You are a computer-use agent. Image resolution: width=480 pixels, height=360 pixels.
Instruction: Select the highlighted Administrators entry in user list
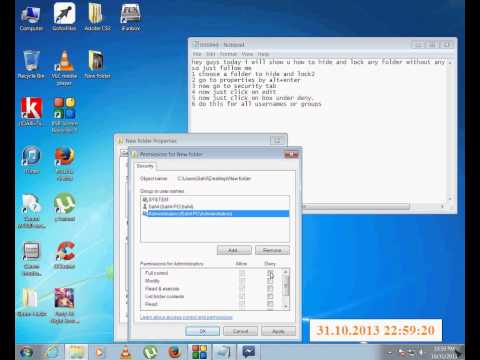click(215, 214)
